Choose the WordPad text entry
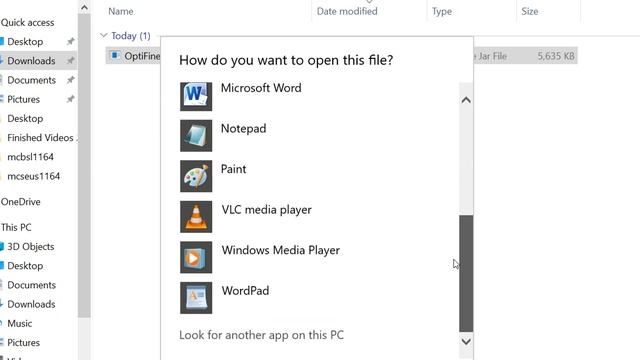640x360 pixels. click(245, 291)
